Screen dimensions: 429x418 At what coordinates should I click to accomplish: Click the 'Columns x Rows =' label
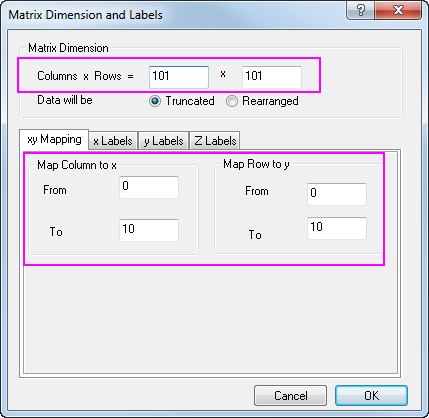85,76
